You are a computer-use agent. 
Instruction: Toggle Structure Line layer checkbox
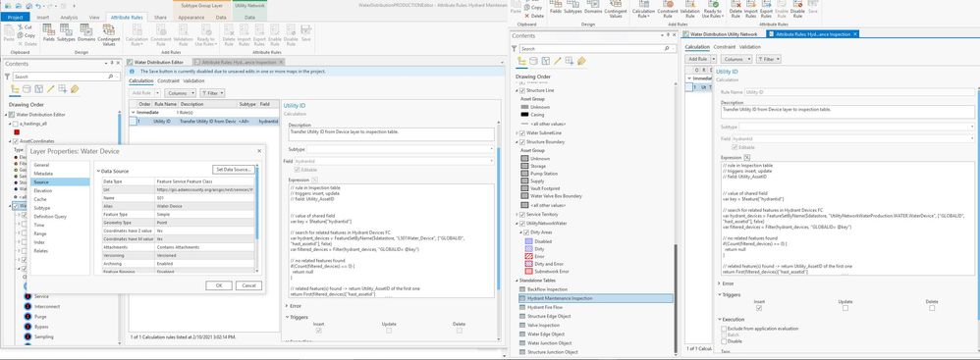(522, 90)
